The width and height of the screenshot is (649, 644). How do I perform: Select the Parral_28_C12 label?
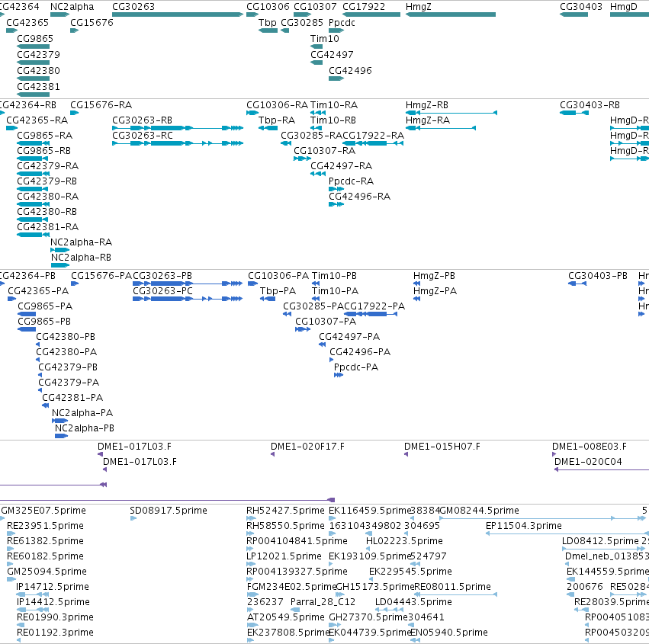click(x=323, y=602)
